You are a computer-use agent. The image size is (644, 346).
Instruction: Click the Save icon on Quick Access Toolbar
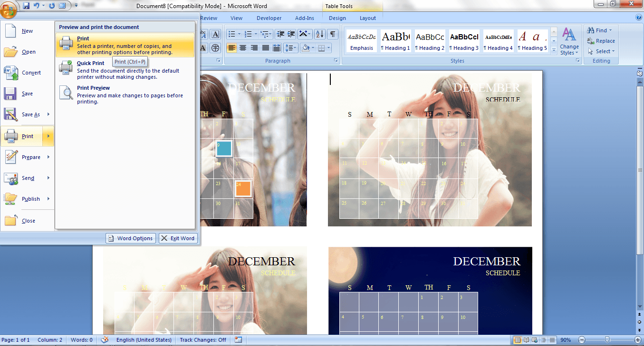pyautogui.click(x=27, y=4)
